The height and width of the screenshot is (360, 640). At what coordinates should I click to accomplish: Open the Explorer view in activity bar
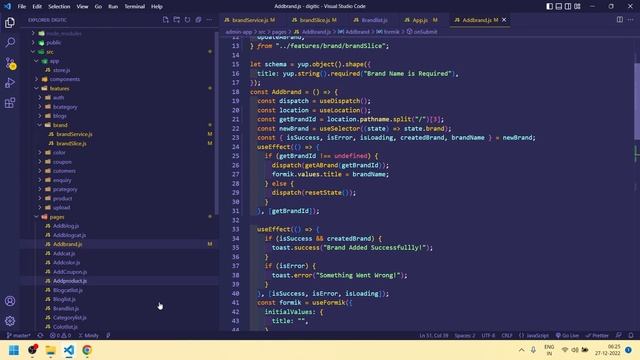[10, 22]
